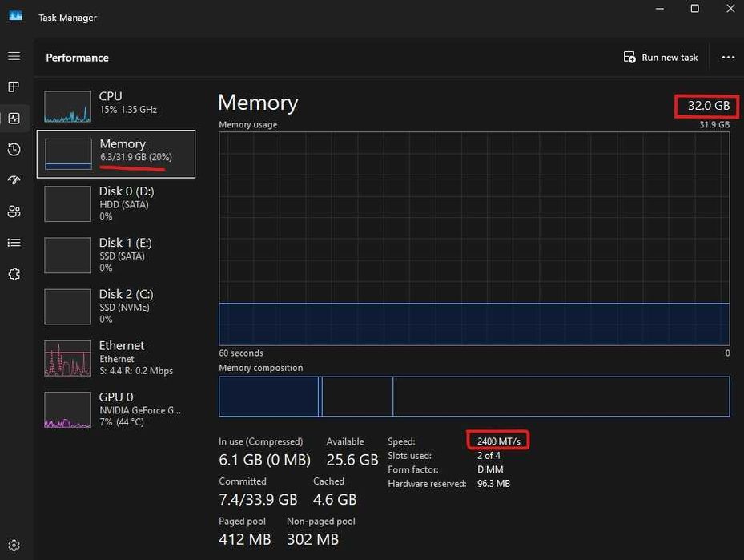
Task: Open the Users page icon
Action: [14, 212]
